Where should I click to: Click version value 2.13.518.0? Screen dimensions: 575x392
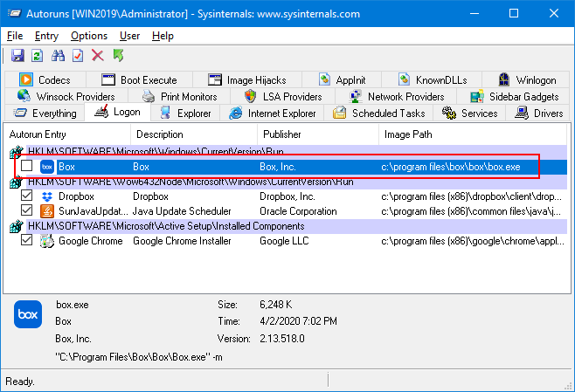pyautogui.click(x=282, y=339)
